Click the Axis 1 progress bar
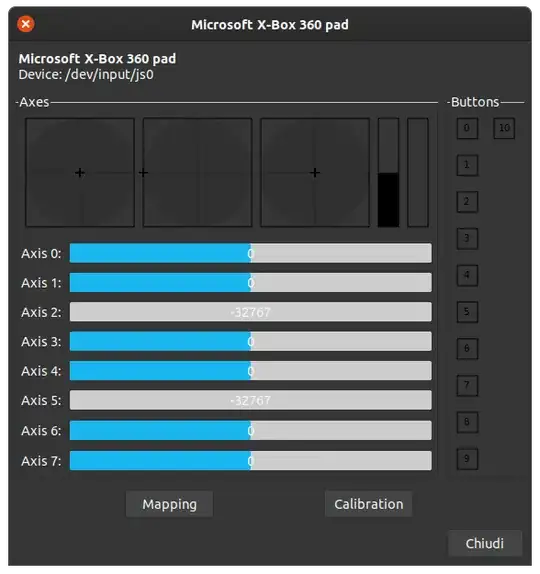Image resolution: width=540 pixels, height=574 pixels. pos(251,282)
